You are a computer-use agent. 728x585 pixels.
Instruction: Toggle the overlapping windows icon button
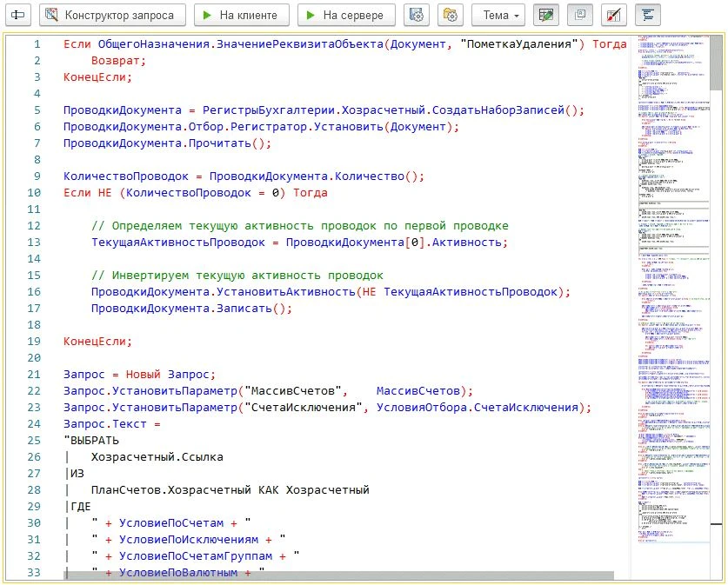tap(579, 15)
